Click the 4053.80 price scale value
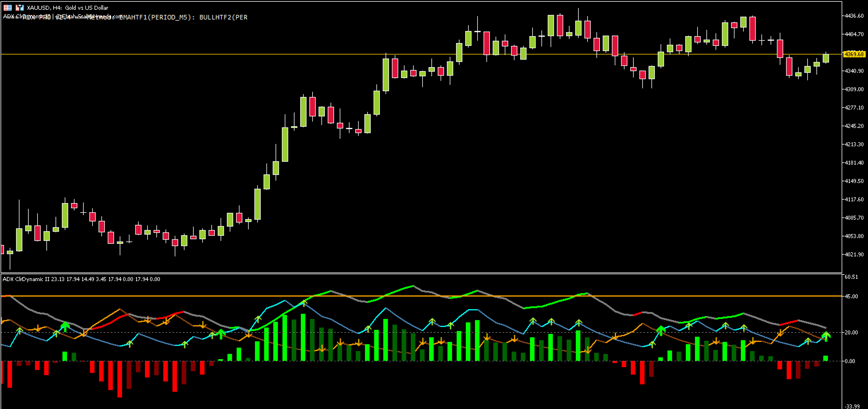This screenshot has width=868, height=409. 854,236
